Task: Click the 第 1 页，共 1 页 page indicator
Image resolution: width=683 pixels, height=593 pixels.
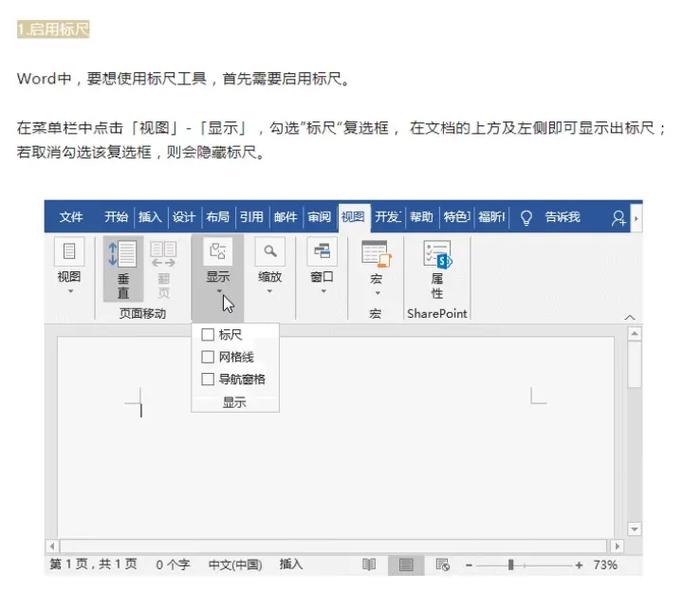Action: point(93,564)
